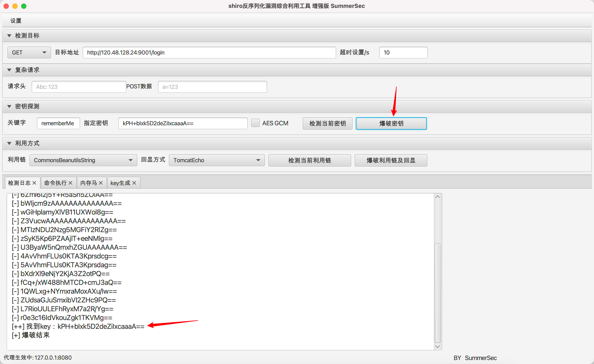594x364 pixels.
Task: Close the 检测日志 tab
Action: (34, 183)
